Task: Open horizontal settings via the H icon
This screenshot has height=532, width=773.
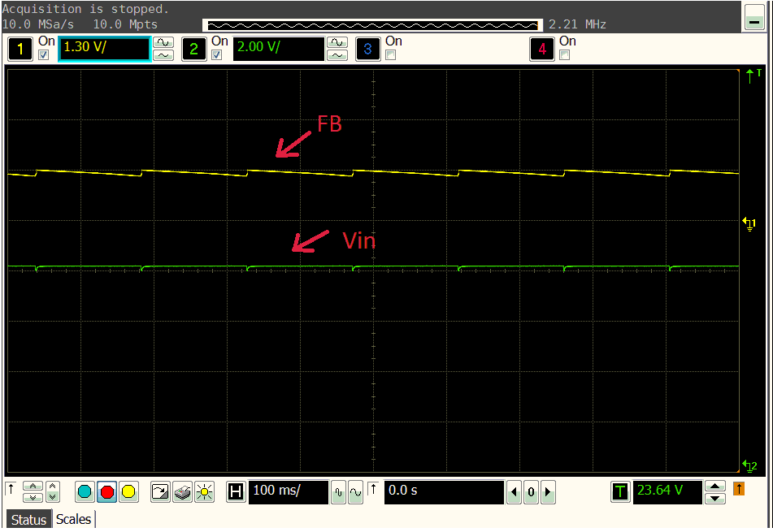Action: [x=235, y=491]
